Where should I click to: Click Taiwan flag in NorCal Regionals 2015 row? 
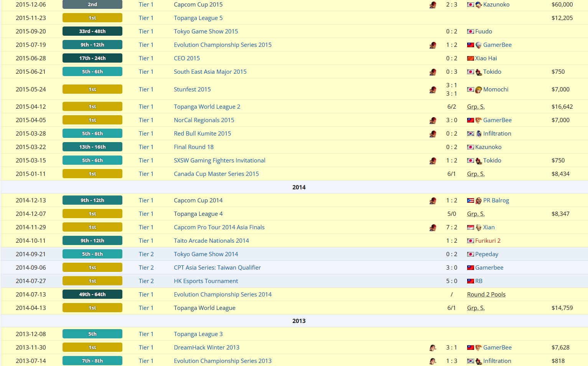[470, 120]
